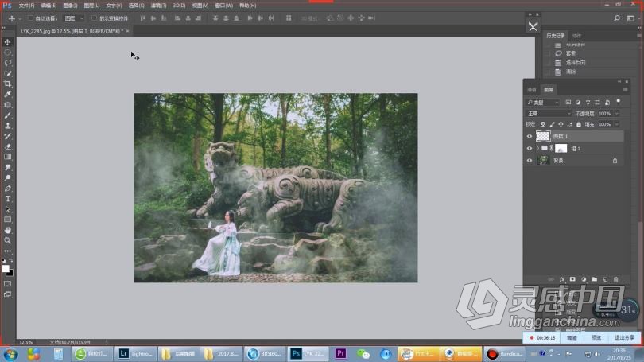Create new adjustment layer icon

[584, 279]
